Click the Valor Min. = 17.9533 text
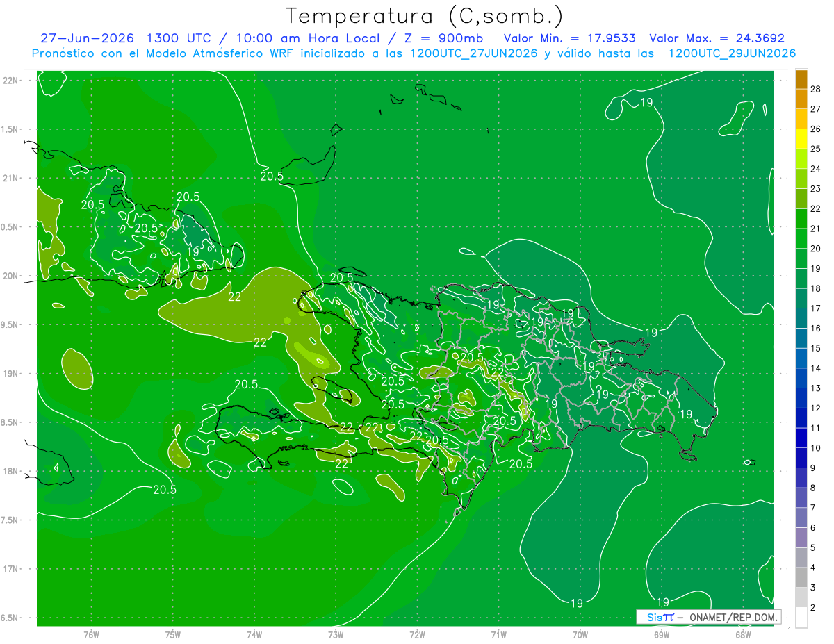Image resolution: width=834 pixels, height=644 pixels. pyautogui.click(x=569, y=38)
